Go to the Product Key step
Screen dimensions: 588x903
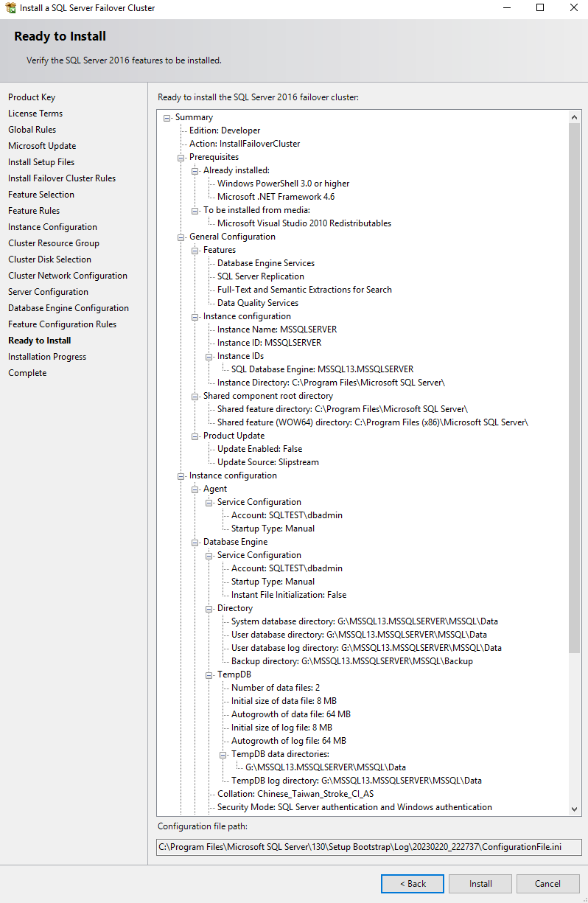[x=32, y=97]
